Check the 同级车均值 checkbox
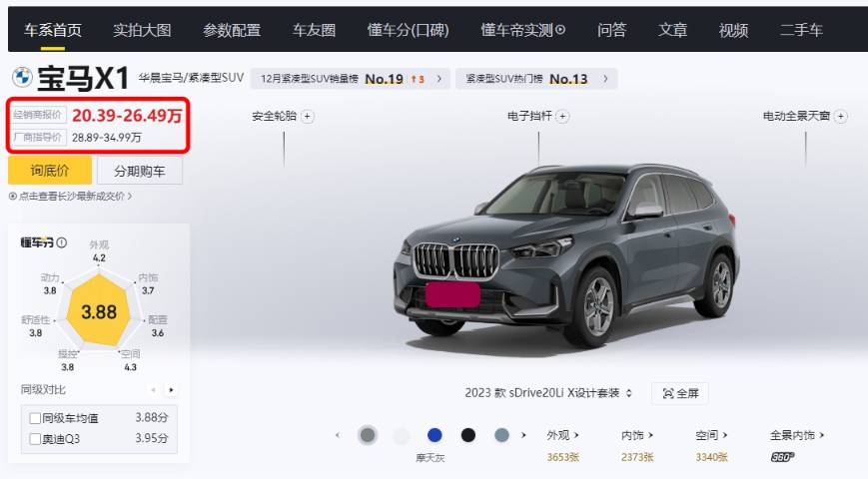This screenshot has height=479, width=868. 35,418
